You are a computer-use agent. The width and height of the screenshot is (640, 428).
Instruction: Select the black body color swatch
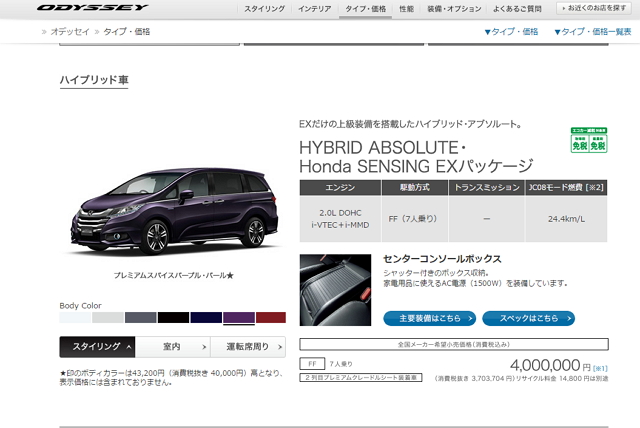click(x=173, y=317)
